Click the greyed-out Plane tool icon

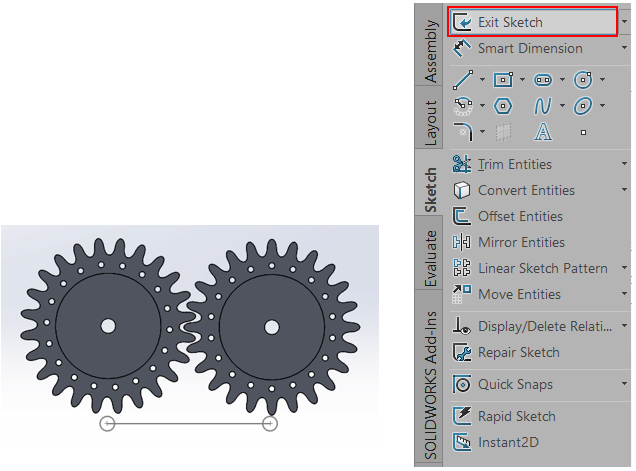[503, 132]
